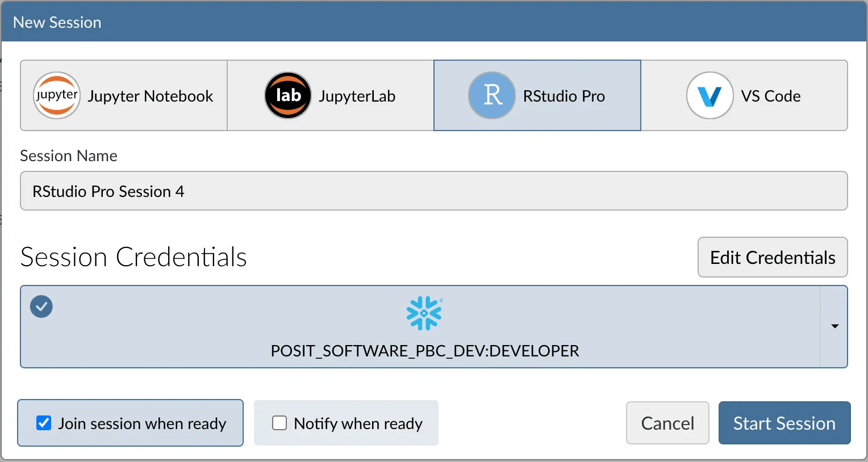868x462 pixels.
Task: Enable the Notify when ready checkbox
Action: pyautogui.click(x=279, y=423)
